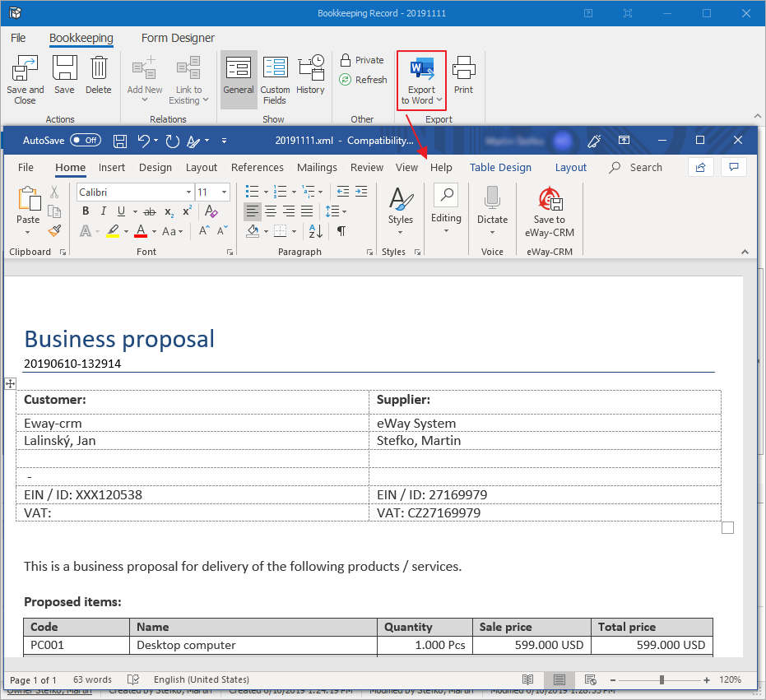Open History view
766x700 pixels.
(310, 74)
